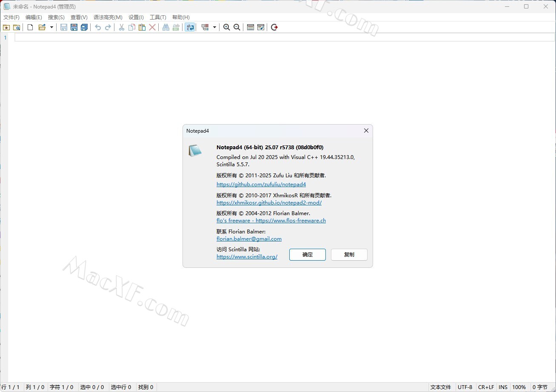This screenshot has width=556, height=392.
Task: Toggle the INS insert mode status
Action: [x=503, y=387]
